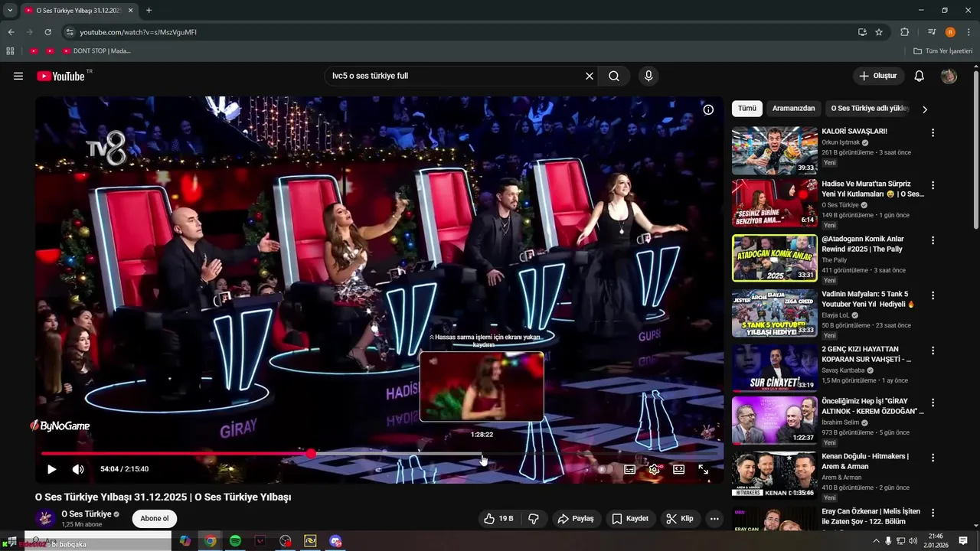Open O Ses Türkiye channel name link
The image size is (980, 551).
87,514
